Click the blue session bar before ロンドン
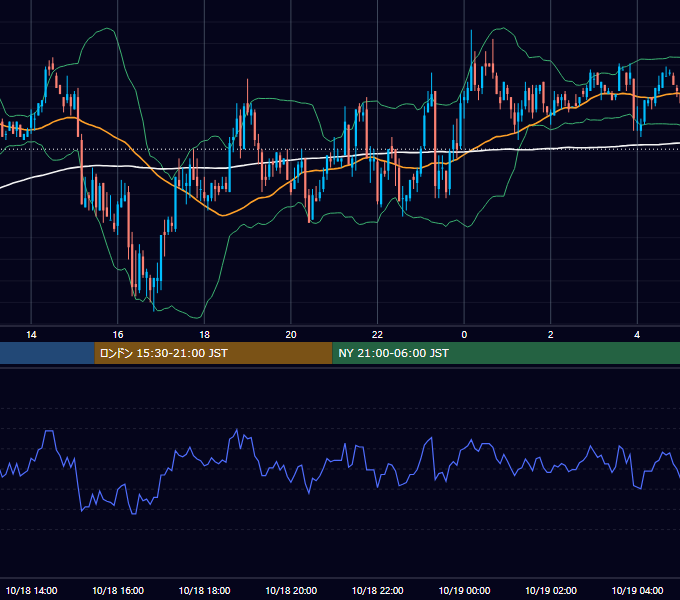The width and height of the screenshot is (680, 600). click(47, 353)
